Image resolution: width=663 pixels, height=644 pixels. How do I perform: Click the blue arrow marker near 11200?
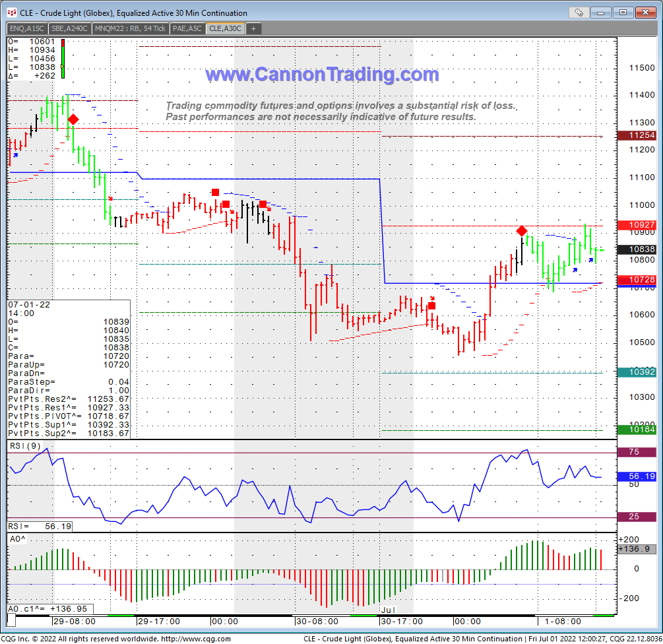click(15, 156)
